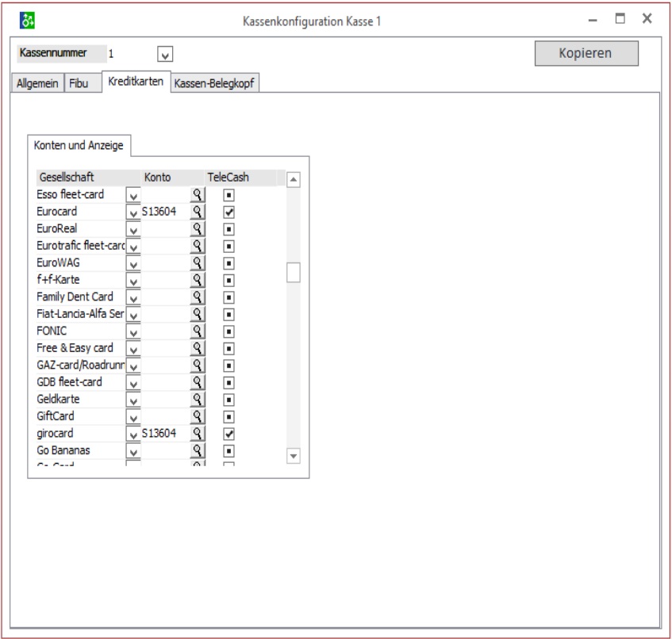Open the Kassen-Belegkopf tab
This screenshot has height=639, width=672.
click(x=216, y=85)
